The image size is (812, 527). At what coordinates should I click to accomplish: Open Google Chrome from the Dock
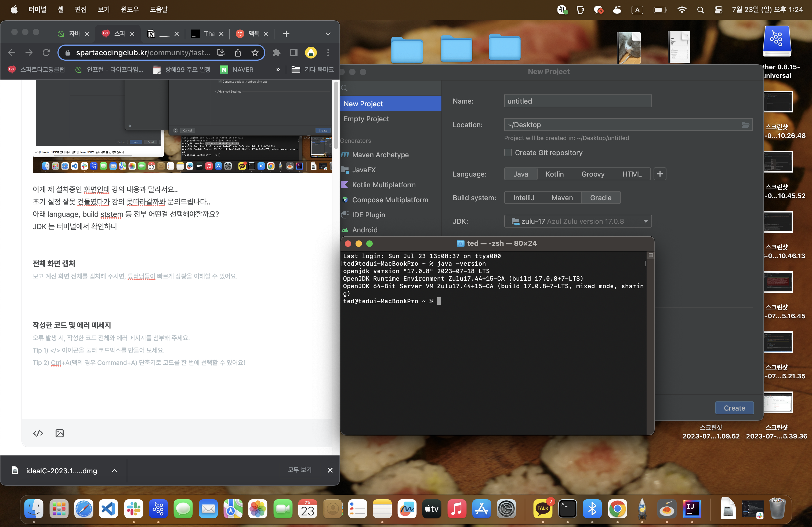pyautogui.click(x=617, y=508)
